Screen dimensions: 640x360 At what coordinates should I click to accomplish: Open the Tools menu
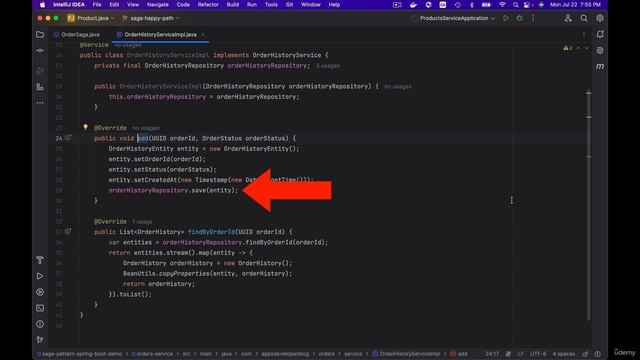[271, 4]
